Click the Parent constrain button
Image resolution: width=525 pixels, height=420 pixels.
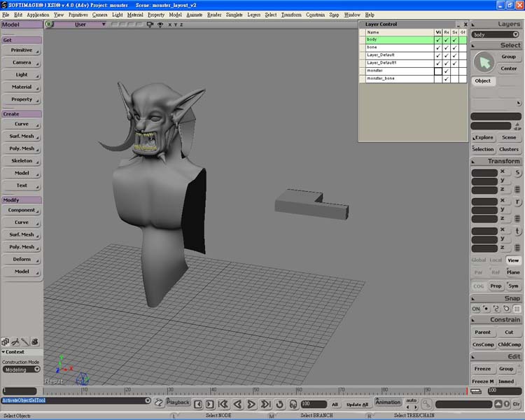(482, 332)
